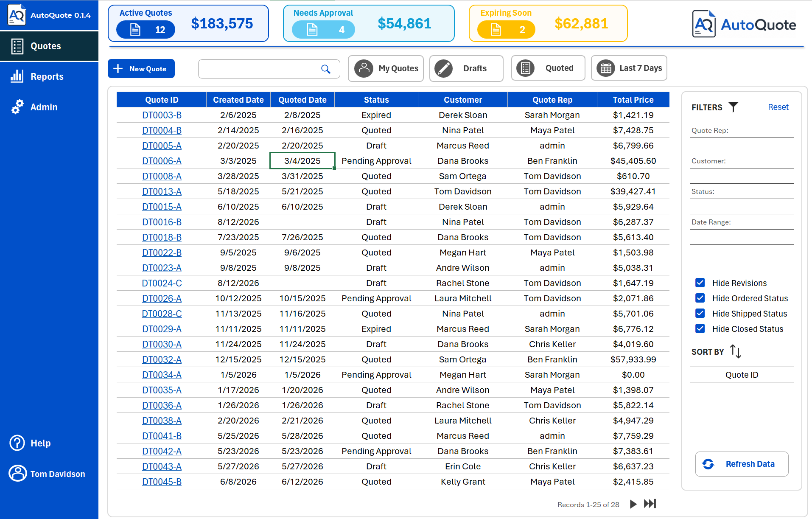The width and height of the screenshot is (812, 519).
Task: Open the Quote Rep filter field
Action: coord(742,146)
